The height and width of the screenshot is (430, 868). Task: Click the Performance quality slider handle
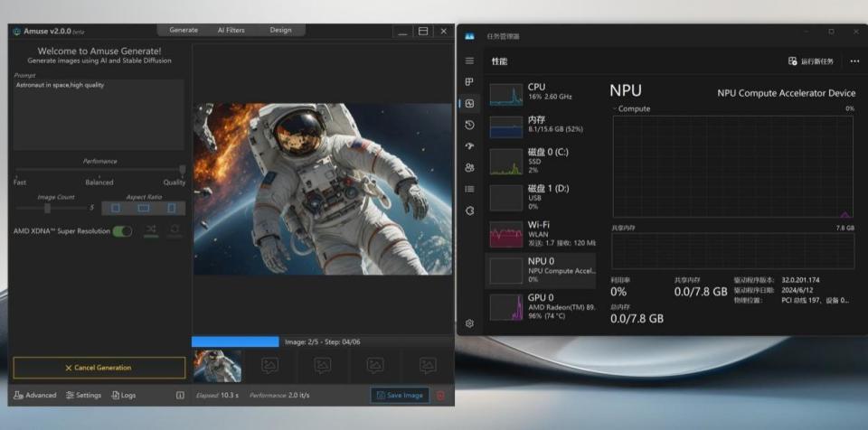pyautogui.click(x=182, y=170)
